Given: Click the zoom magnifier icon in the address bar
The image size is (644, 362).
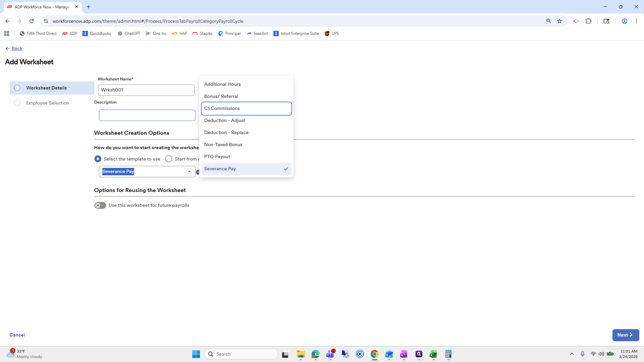Looking at the screenshot, I should [548, 21].
